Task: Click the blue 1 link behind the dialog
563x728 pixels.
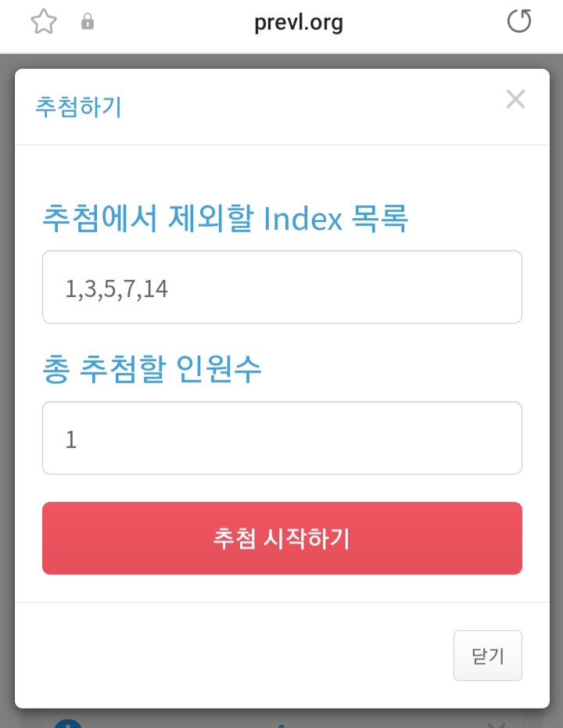Action: (x=281, y=725)
